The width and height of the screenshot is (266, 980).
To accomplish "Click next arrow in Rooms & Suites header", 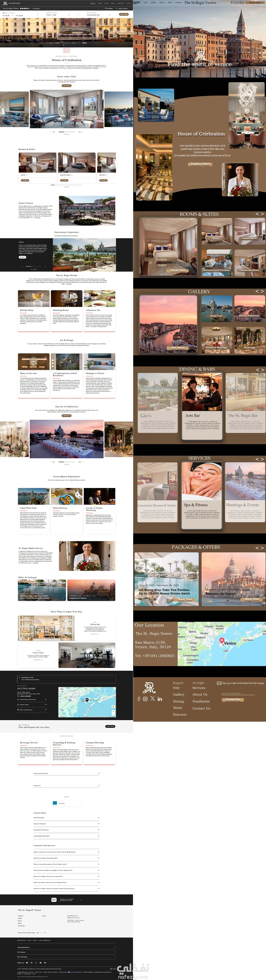I will click(x=262, y=214).
